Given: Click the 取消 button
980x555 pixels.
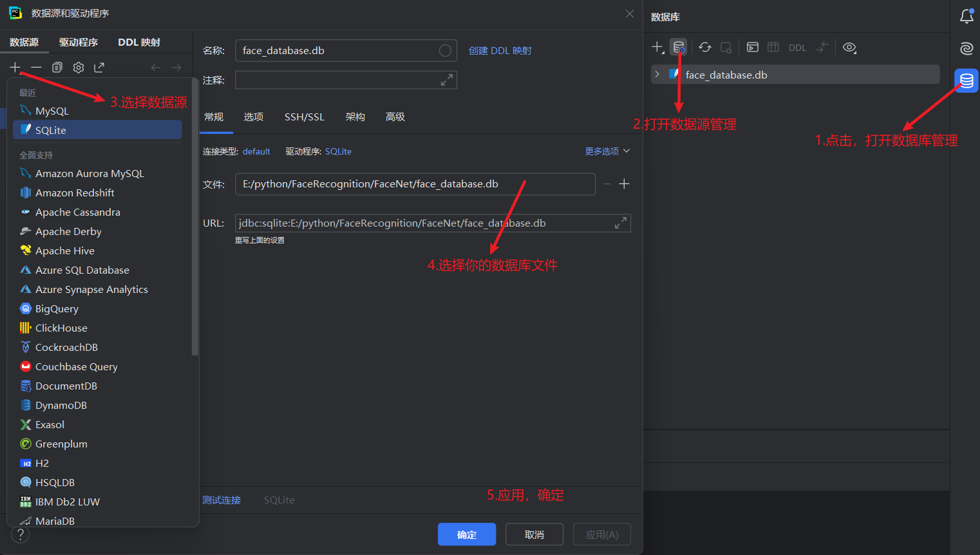Looking at the screenshot, I should [x=534, y=534].
